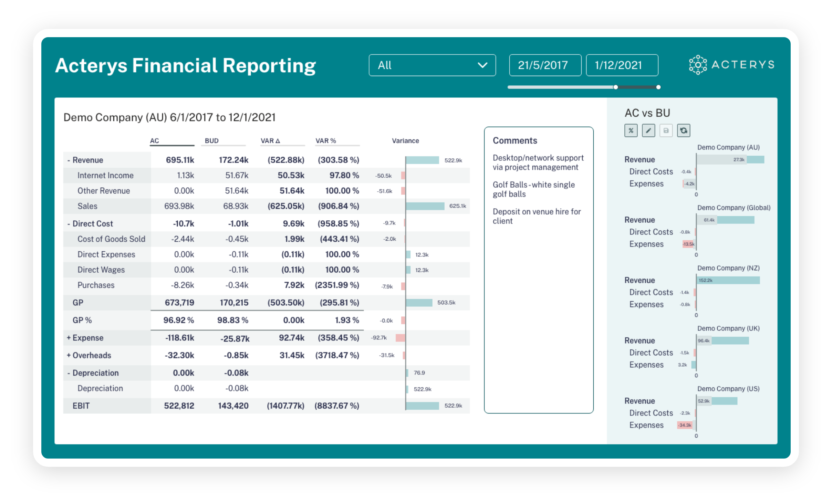Select the Internet Income row label

pyautogui.click(x=105, y=176)
